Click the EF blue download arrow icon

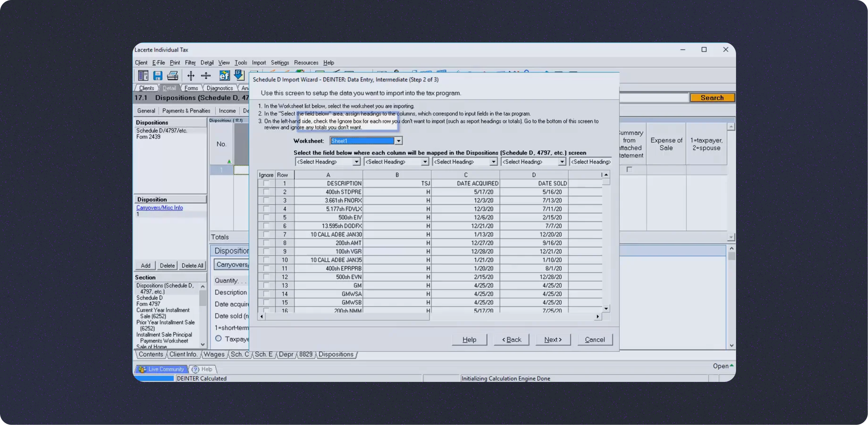(239, 75)
